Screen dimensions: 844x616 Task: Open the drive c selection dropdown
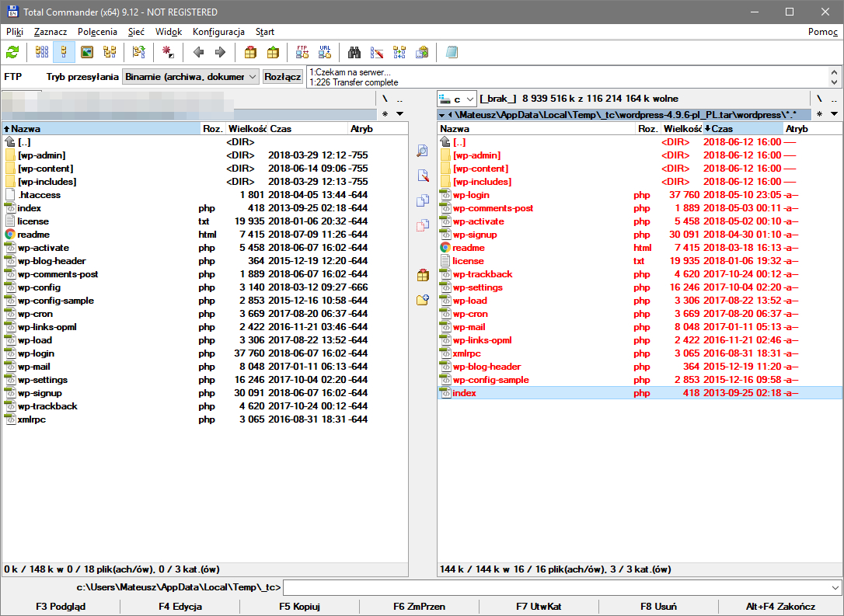click(x=456, y=99)
